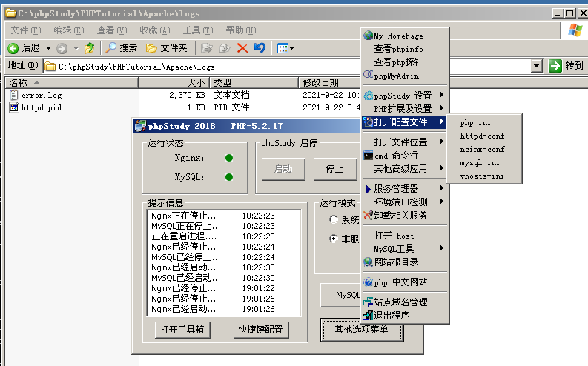Click the 快捷键配置 button
Screen dimensions: 588x366
[260, 330]
